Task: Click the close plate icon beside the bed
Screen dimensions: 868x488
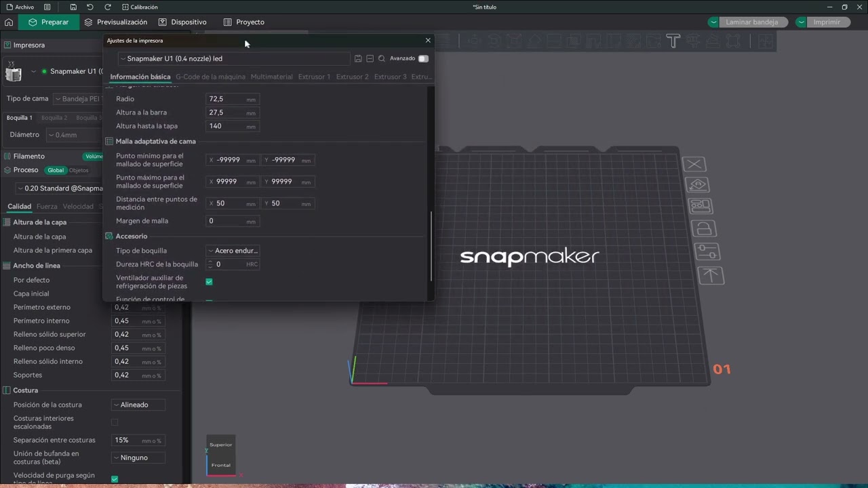Action: (x=694, y=164)
